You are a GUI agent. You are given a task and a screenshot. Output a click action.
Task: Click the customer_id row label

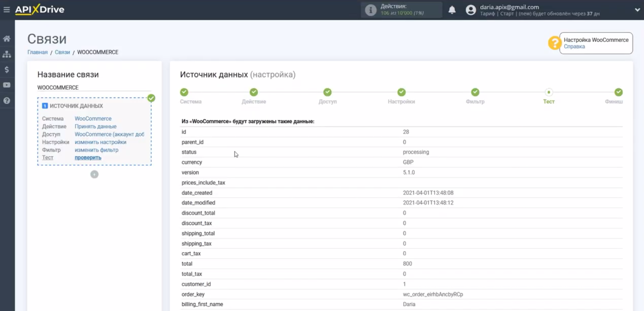click(196, 284)
